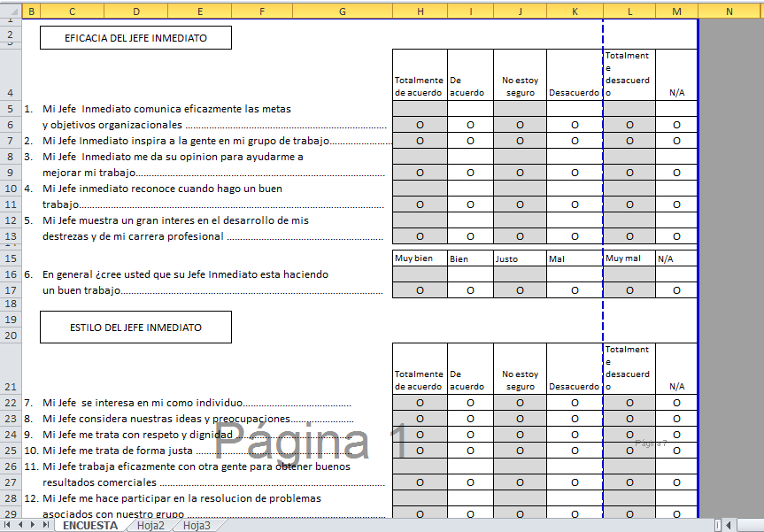Screen dimensions: 764x532
Task: Select column M header
Action: point(676,12)
